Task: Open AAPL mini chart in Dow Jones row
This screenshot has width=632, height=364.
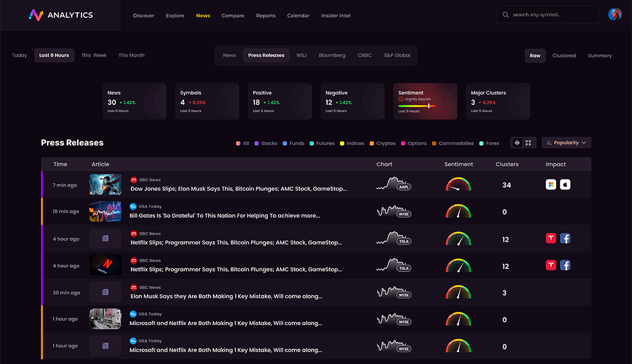Action: 393,184
